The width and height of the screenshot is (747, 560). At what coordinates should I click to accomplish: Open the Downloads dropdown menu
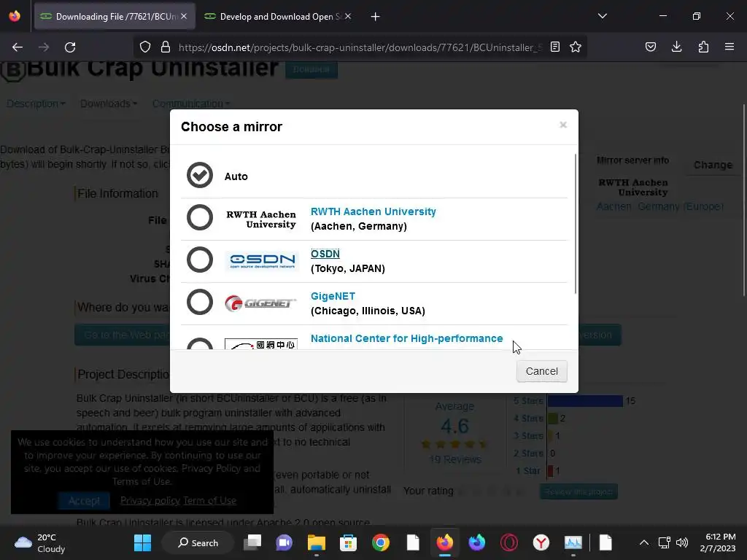pos(109,104)
